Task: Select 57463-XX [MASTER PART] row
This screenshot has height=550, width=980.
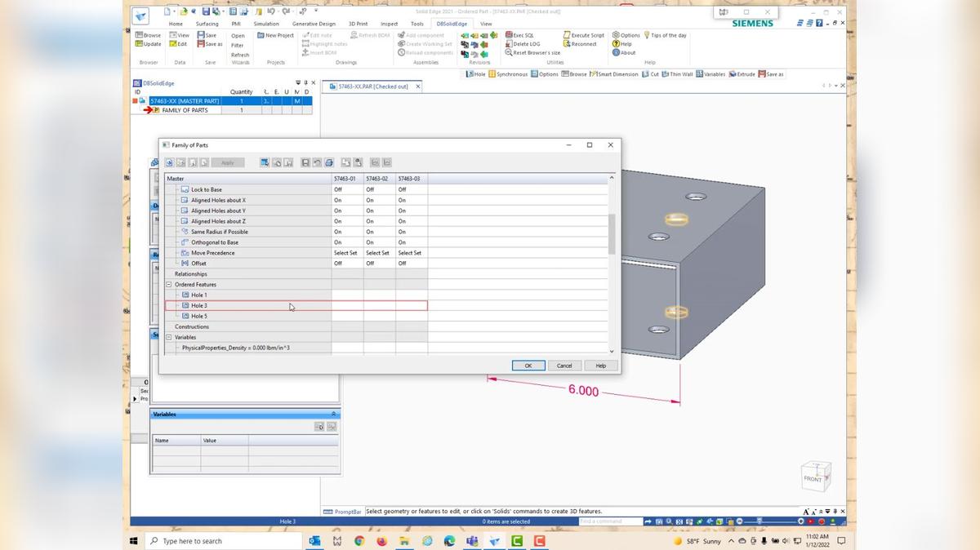Action: 222,101
